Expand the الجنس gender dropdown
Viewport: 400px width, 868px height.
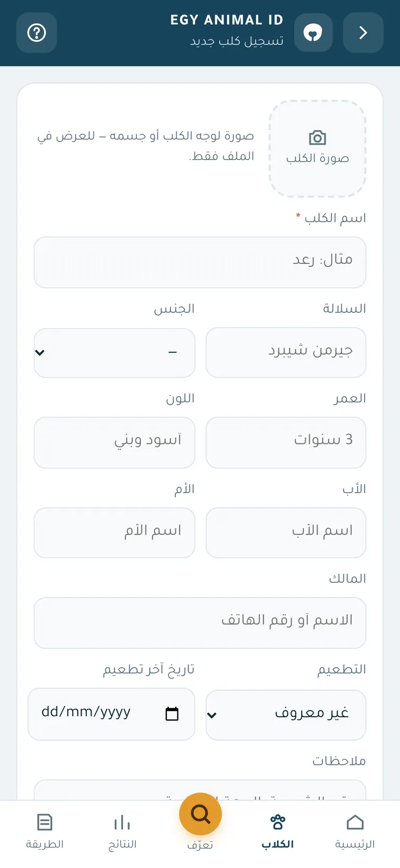coord(114,353)
